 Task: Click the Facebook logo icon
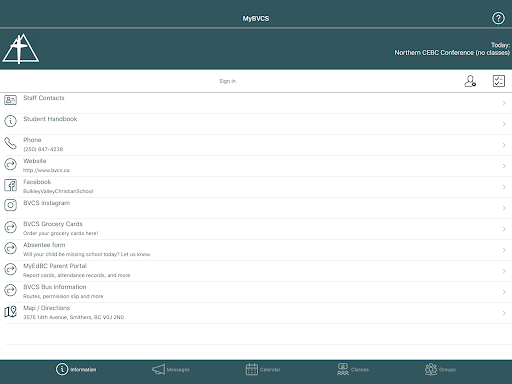(x=10, y=185)
